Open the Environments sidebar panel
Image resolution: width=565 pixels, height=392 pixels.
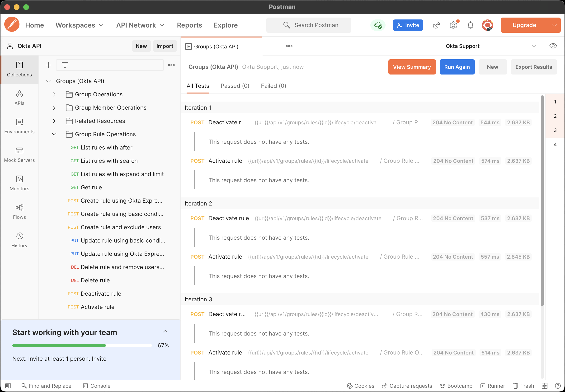pos(19,126)
